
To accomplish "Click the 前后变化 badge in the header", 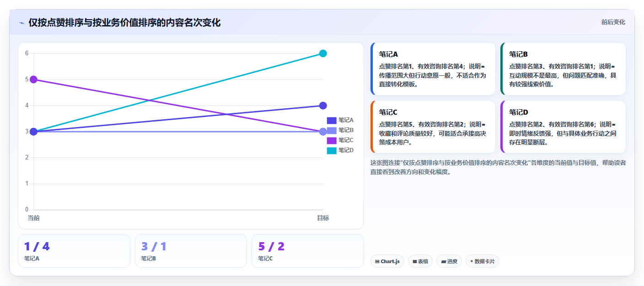I will (x=613, y=22).
